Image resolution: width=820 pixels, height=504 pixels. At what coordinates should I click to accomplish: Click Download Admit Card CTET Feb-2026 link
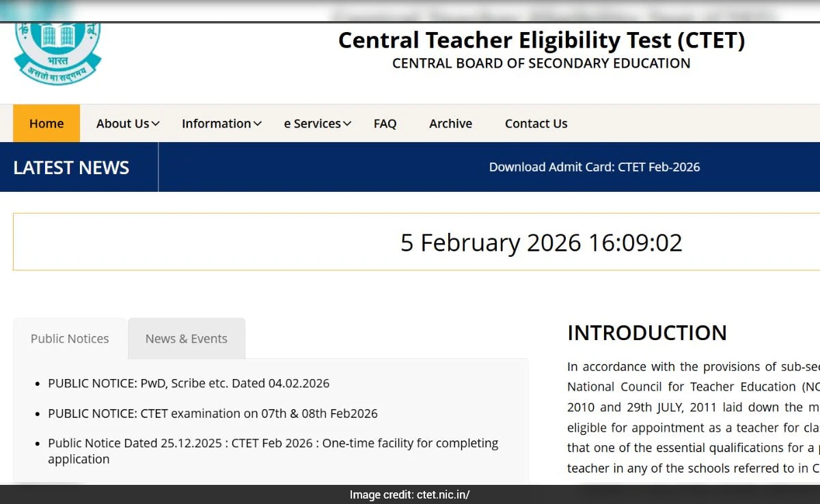click(594, 167)
